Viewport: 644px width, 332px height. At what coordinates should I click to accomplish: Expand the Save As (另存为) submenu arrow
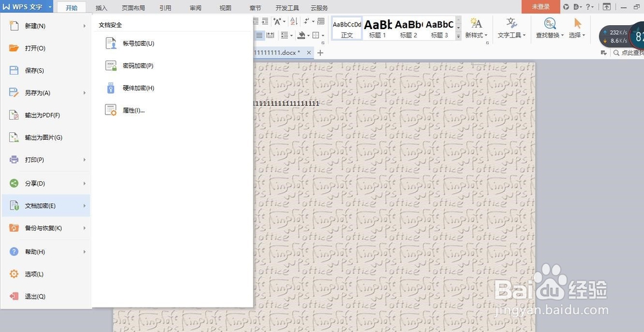84,93
